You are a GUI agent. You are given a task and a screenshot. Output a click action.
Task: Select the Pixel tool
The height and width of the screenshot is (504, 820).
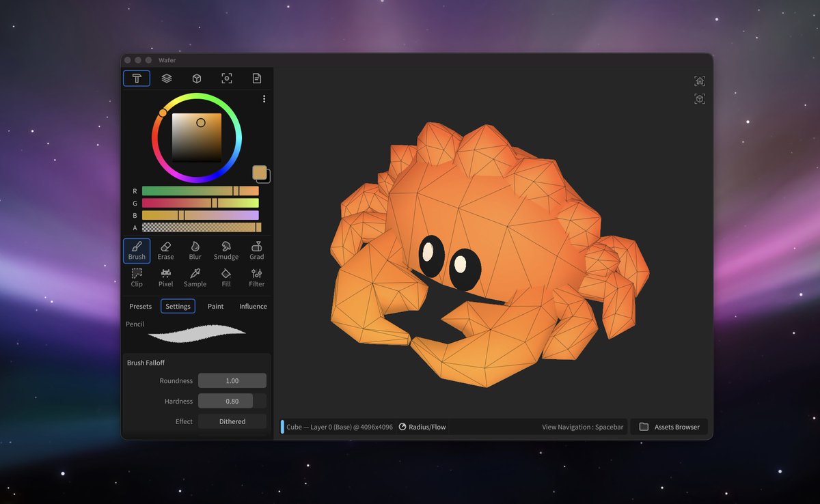click(165, 277)
